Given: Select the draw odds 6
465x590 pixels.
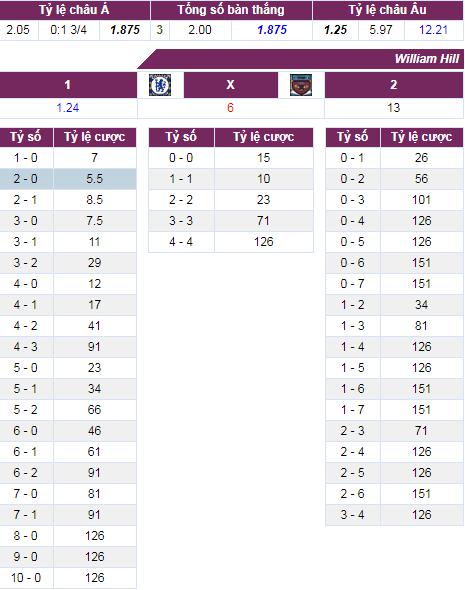Looking at the screenshot, I should click(231, 108).
